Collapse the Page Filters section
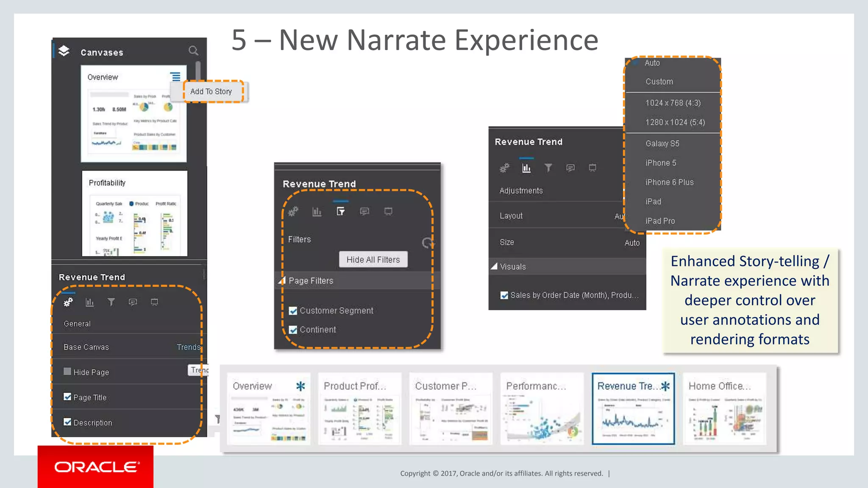This screenshot has width=868, height=488. (282, 280)
